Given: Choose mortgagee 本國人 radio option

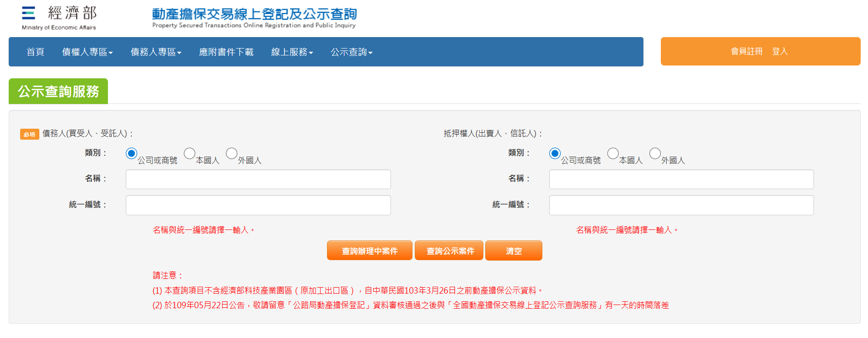Looking at the screenshot, I should (x=613, y=153).
